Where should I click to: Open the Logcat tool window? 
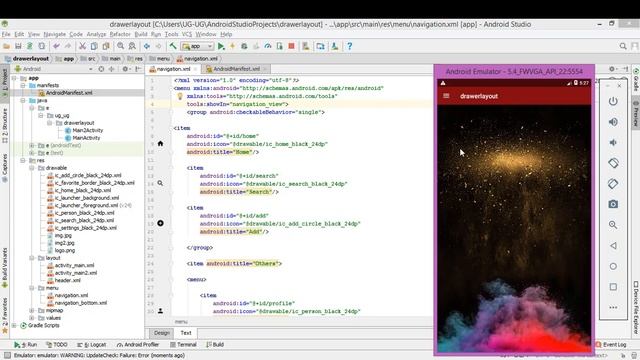pos(92,345)
